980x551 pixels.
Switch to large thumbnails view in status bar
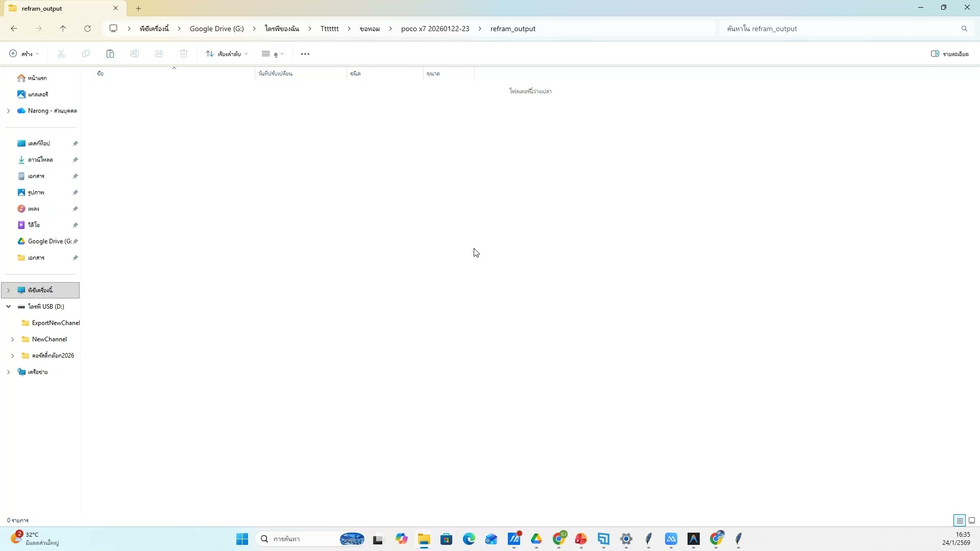tap(972, 520)
